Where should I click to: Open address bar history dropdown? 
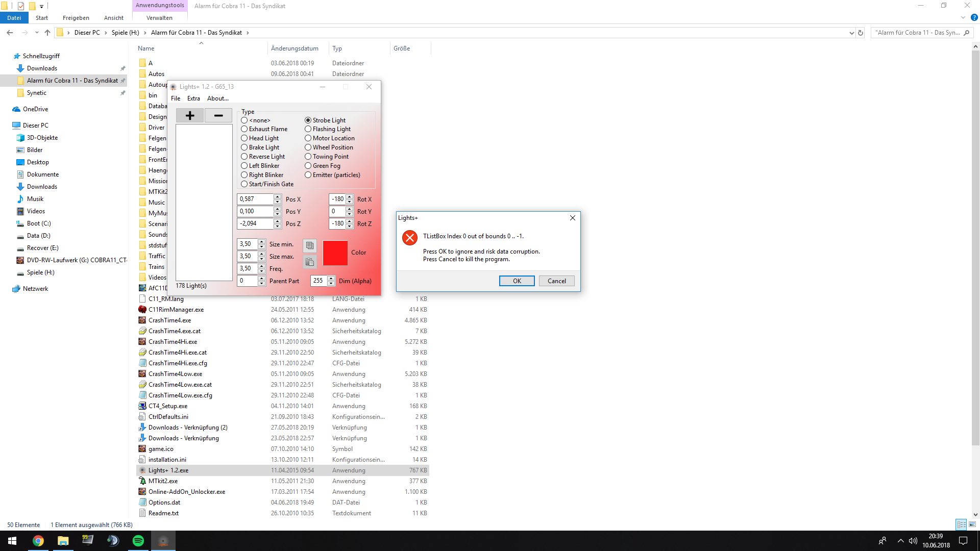pos(851,33)
